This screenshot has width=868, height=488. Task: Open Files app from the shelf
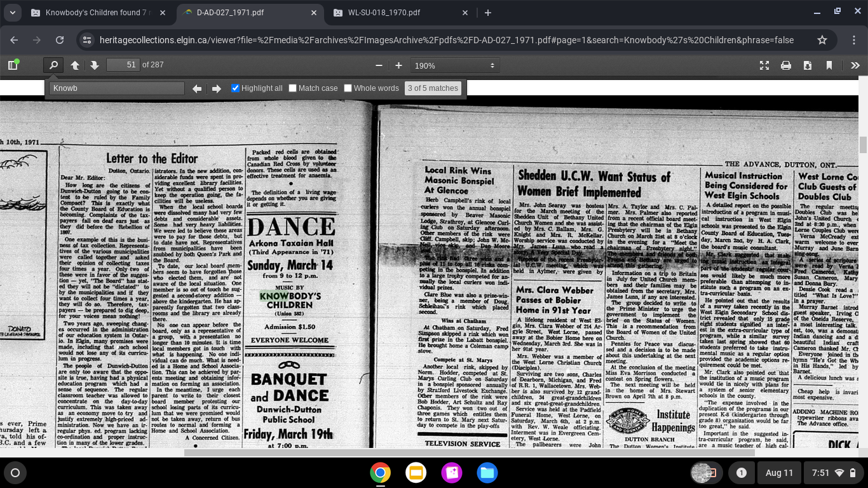pos(487,473)
